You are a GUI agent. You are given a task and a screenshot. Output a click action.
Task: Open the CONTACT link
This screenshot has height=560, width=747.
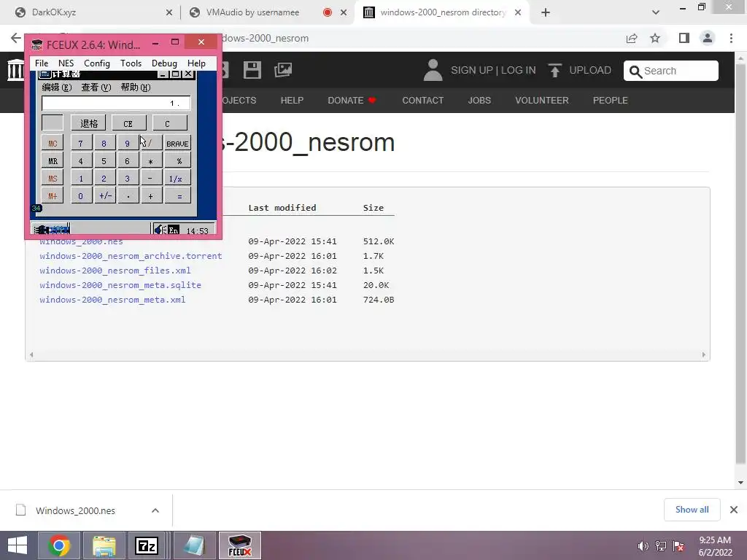pyautogui.click(x=422, y=101)
